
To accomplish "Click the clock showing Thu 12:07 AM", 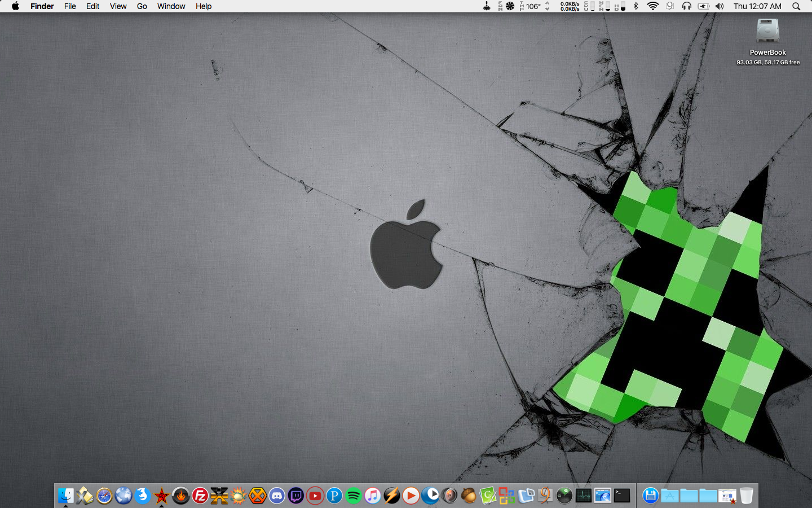I will pos(757,6).
